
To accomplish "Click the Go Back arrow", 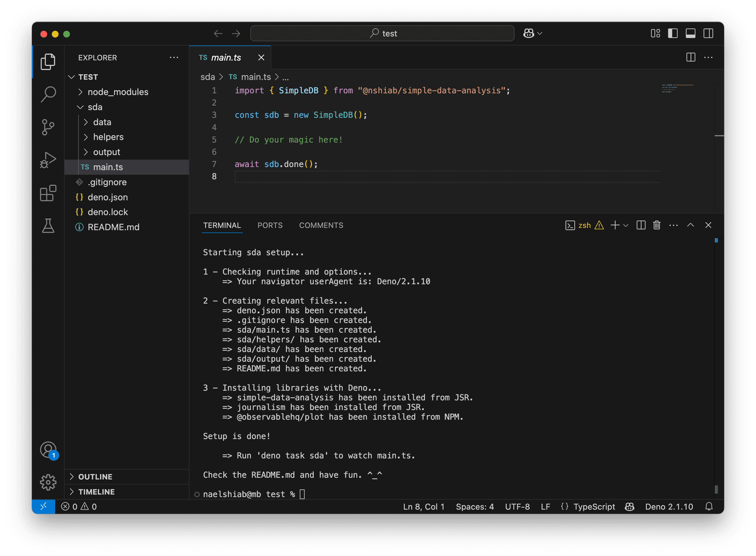I will [x=218, y=33].
